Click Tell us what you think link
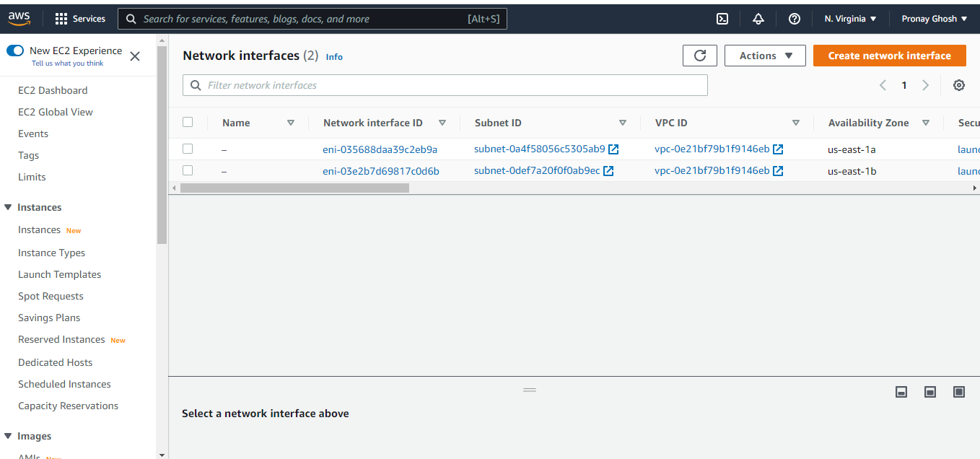This screenshot has width=980, height=459. tap(68, 64)
